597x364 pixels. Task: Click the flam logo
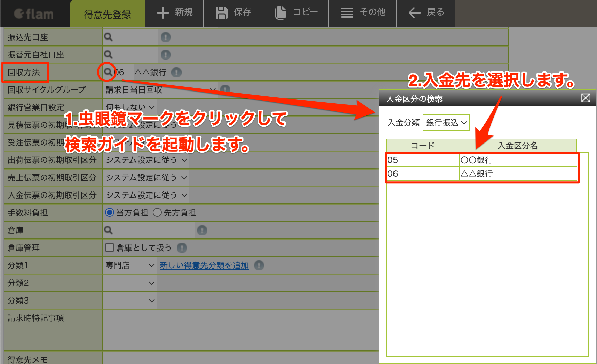point(34,14)
